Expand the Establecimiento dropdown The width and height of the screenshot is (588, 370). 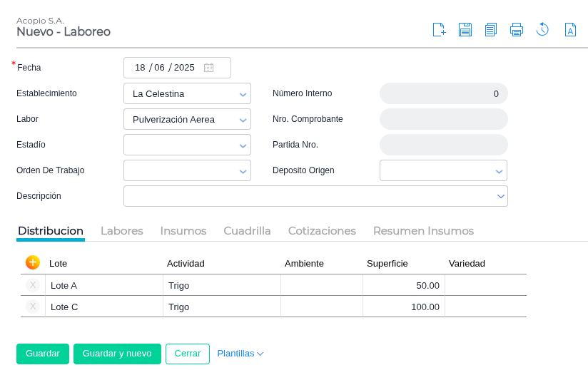pos(243,94)
